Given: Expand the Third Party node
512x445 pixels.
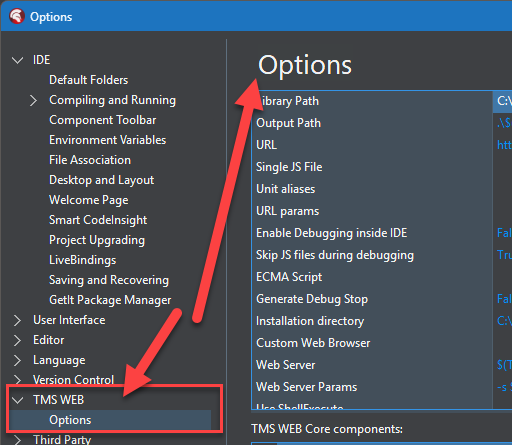Looking at the screenshot, I should pos(17,440).
